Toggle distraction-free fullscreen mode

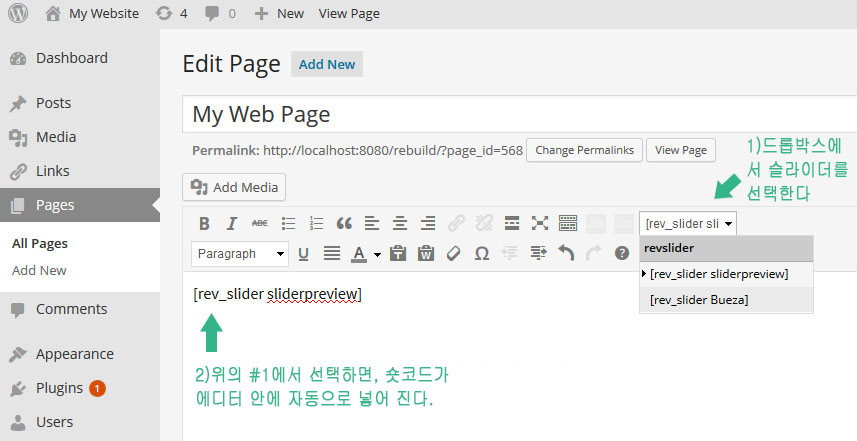click(540, 223)
